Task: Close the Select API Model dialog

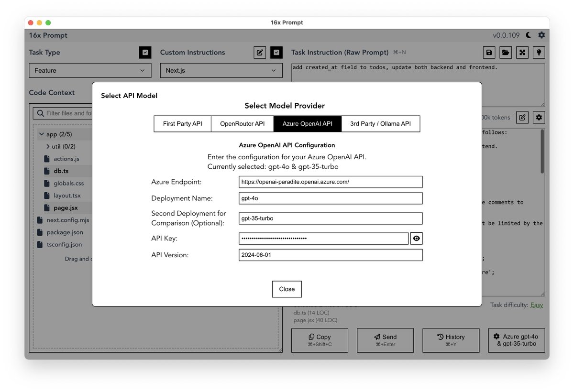Action: [x=287, y=289]
